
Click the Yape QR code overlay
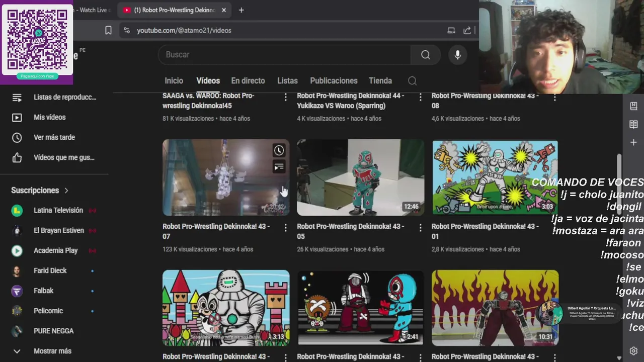[x=37, y=40]
